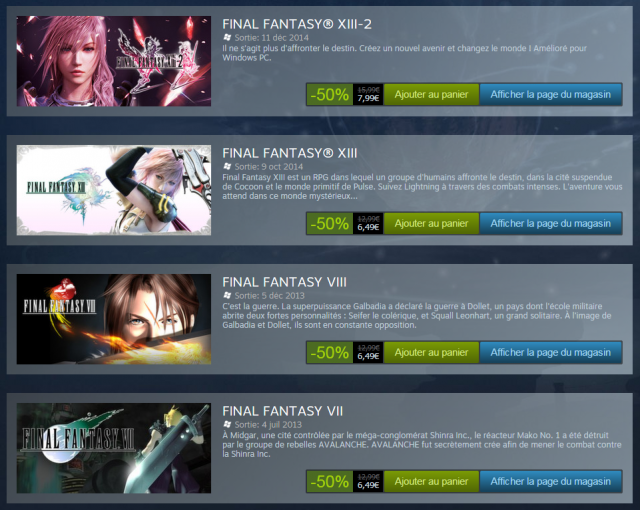
Task: Click the Final Fantasy VIII banner image
Action: pos(114,319)
